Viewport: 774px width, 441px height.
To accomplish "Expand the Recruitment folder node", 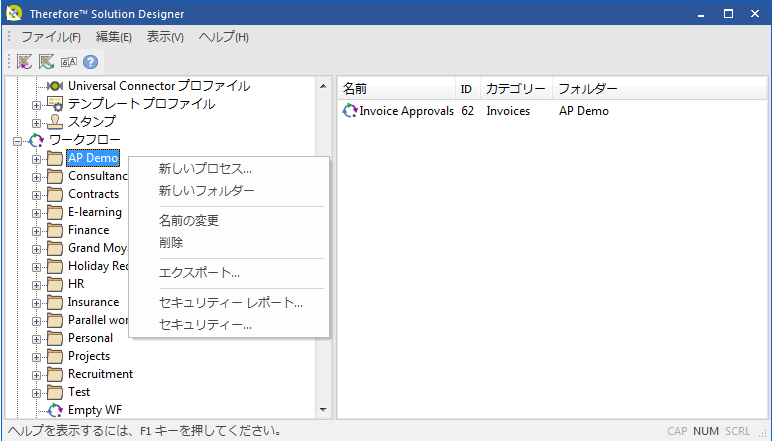I will coord(37,374).
